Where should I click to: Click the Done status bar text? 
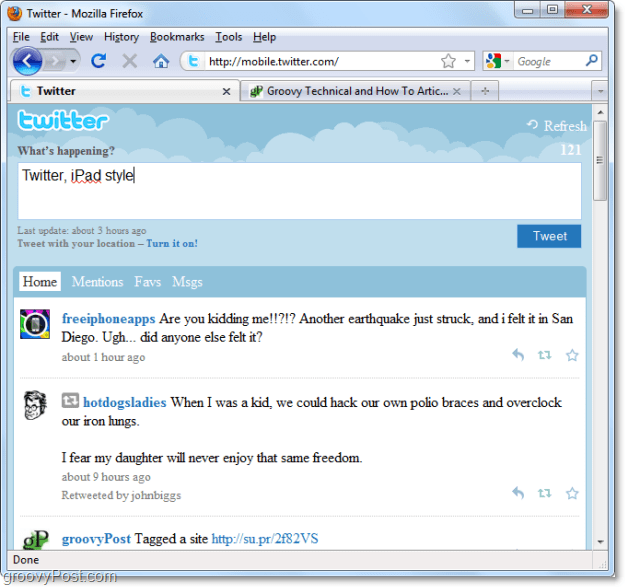click(26, 560)
